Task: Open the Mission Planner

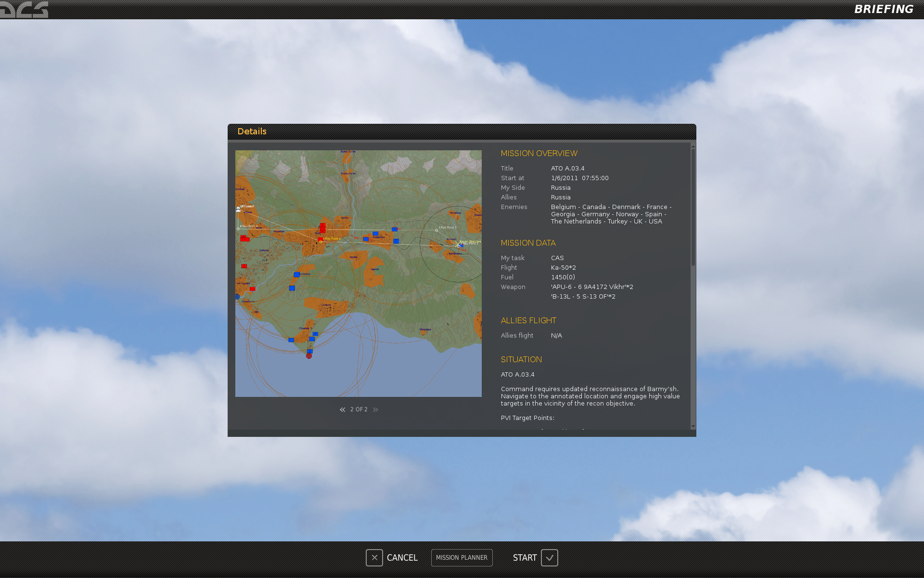Action: point(462,558)
